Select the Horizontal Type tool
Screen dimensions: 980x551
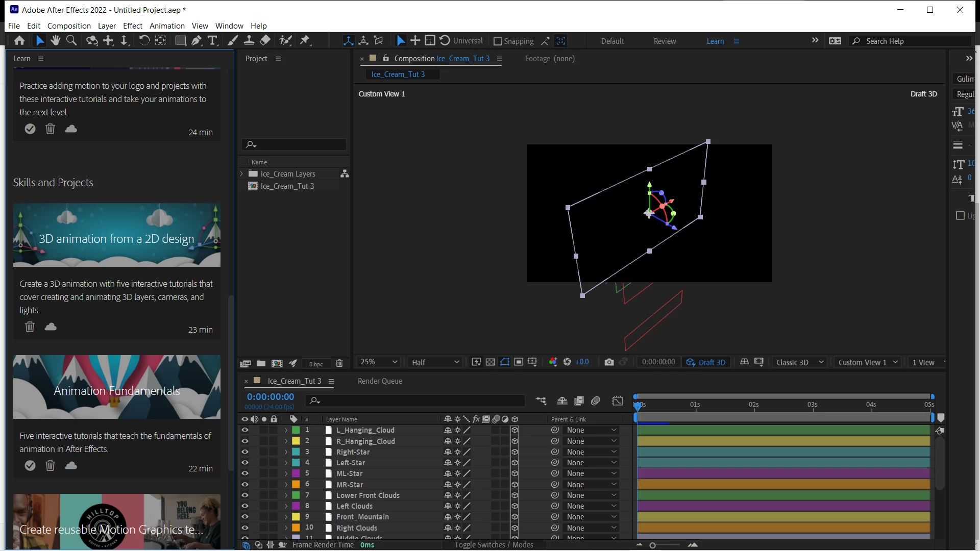click(x=213, y=41)
